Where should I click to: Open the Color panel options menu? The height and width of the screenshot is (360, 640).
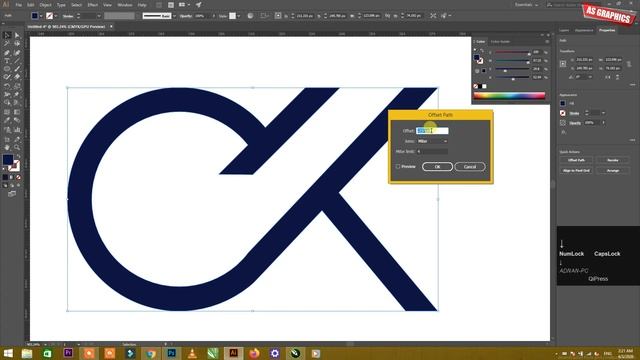(x=547, y=42)
